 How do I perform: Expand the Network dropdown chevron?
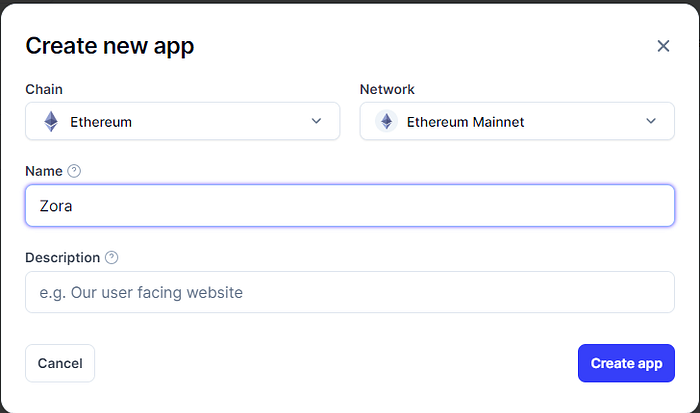(651, 121)
